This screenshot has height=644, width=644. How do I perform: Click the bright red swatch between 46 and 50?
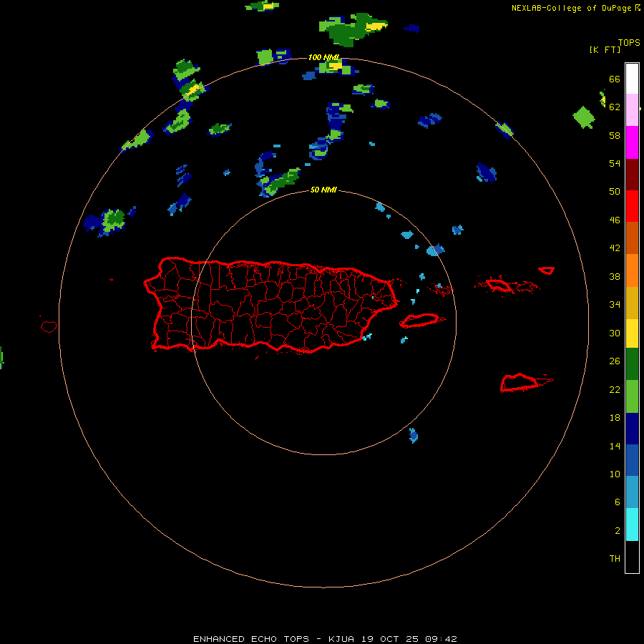tap(632, 206)
